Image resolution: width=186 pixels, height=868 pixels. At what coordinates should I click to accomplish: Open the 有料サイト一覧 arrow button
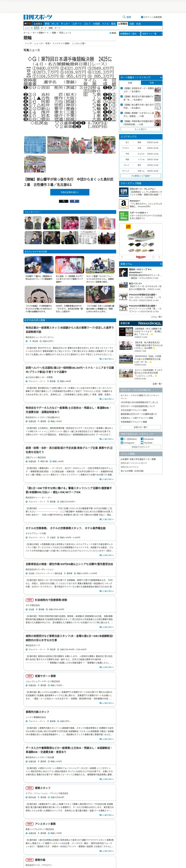tap(152, 34)
